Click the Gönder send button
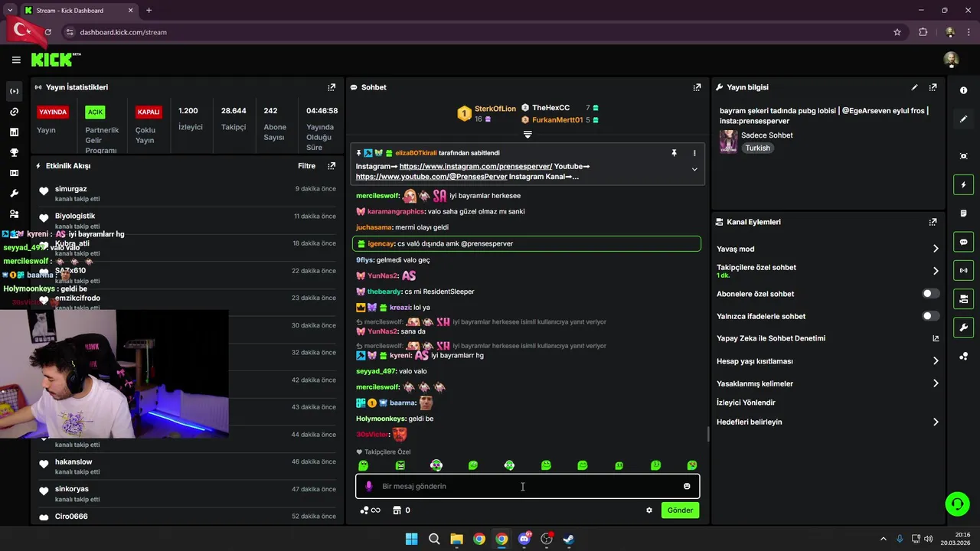Viewport: 980px width, 551px height. pos(680,510)
